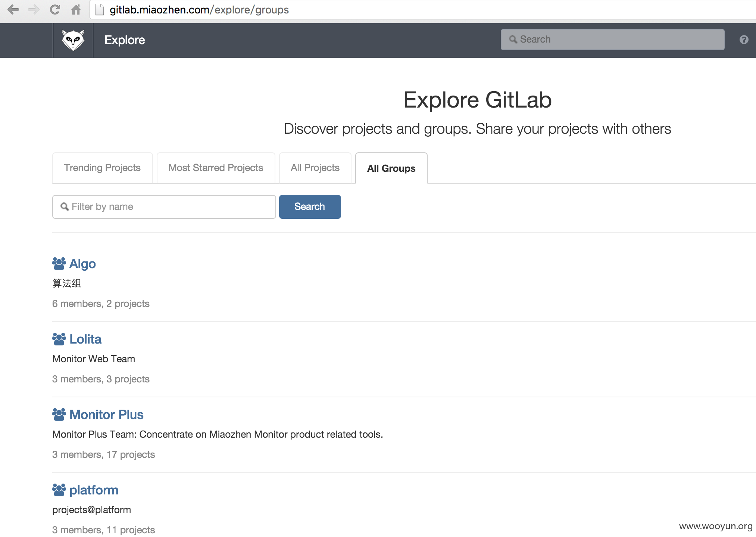The width and height of the screenshot is (756, 537).
Task: Click the browser back arrow
Action: coord(13,9)
